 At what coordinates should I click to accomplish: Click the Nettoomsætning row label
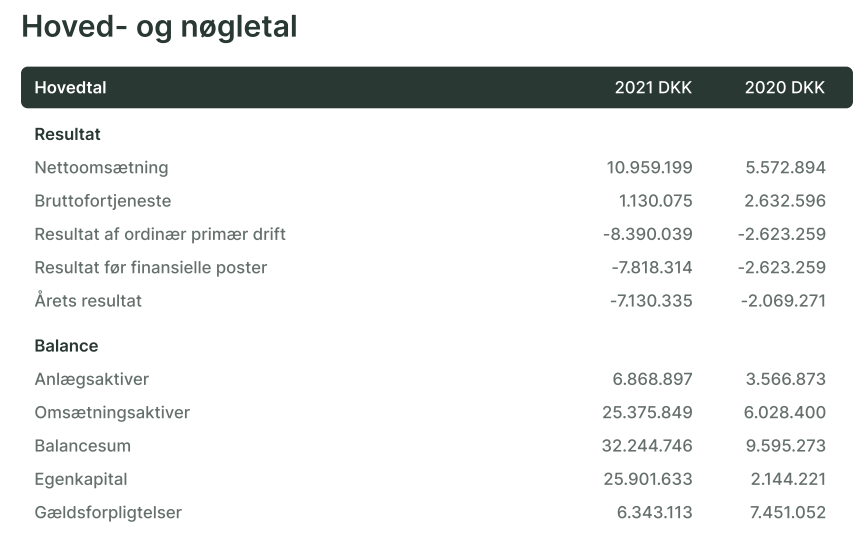101,167
